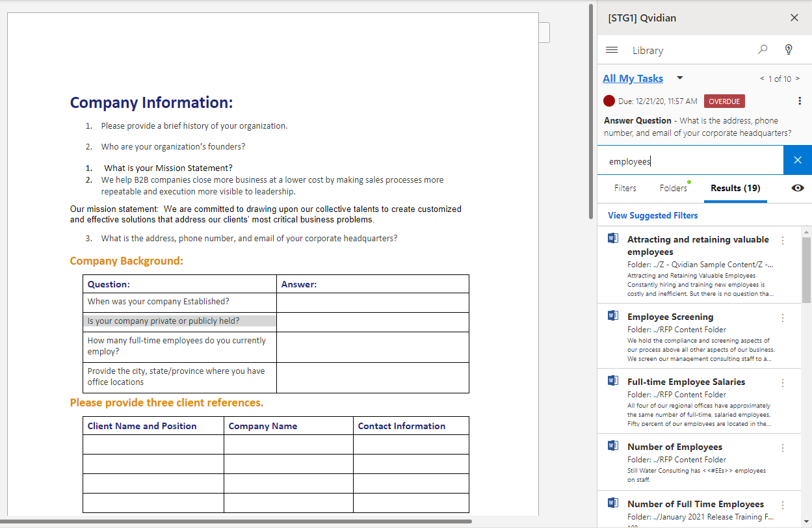812x528 pixels.
Task: Click Word icon for Full-time Employee Salaries
Action: (x=612, y=380)
